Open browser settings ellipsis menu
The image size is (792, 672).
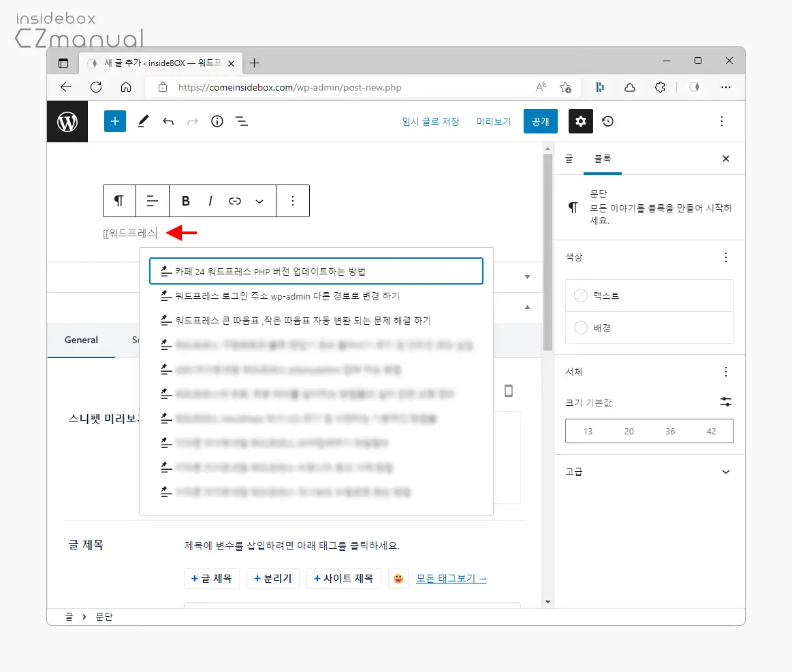pos(726,87)
